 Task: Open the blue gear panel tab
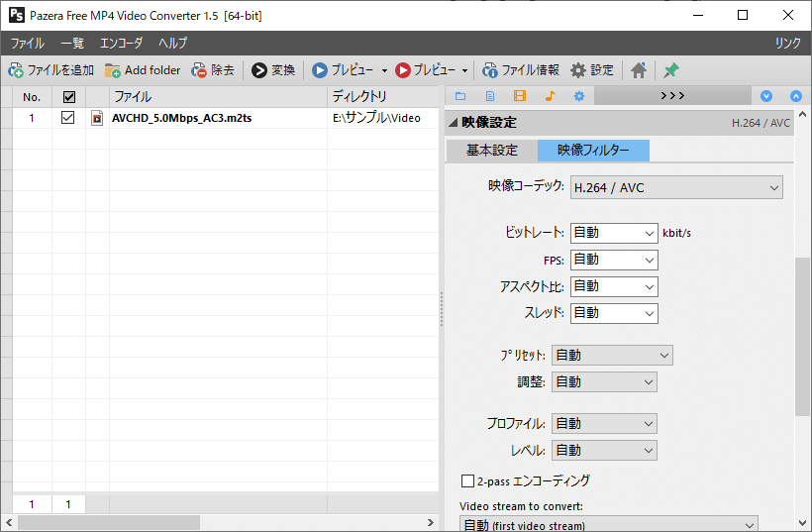coord(579,96)
